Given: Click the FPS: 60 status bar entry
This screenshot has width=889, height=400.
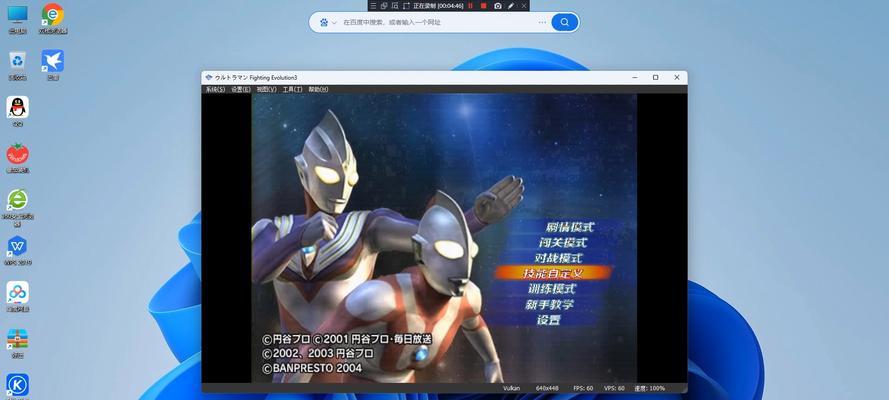Looking at the screenshot, I should pyautogui.click(x=583, y=388).
